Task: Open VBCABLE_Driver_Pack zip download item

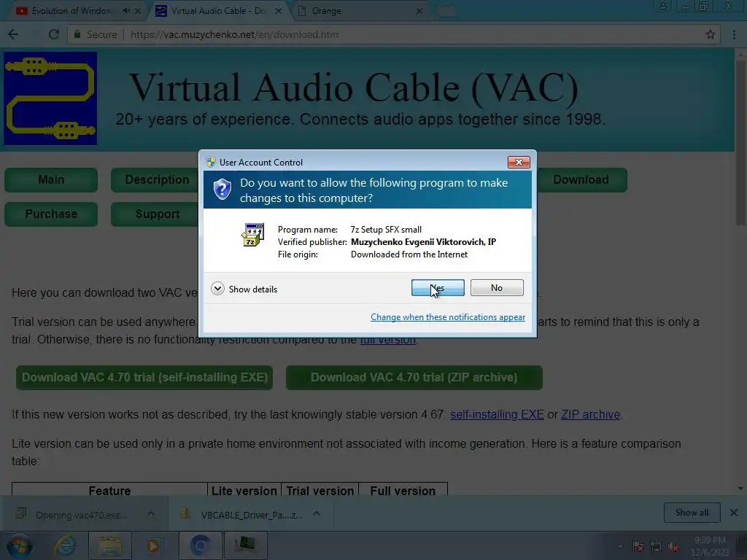Action: coord(244,515)
